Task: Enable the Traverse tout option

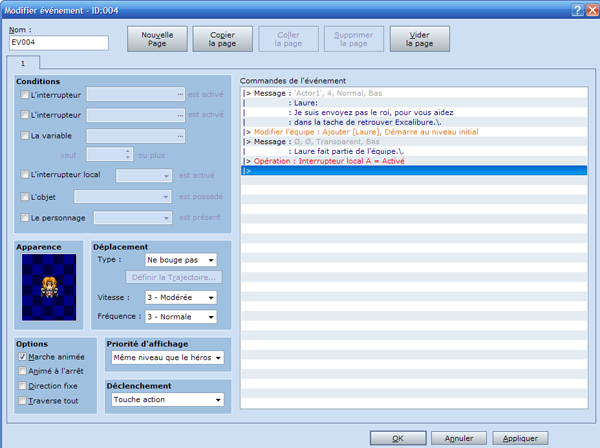Action: [x=22, y=401]
